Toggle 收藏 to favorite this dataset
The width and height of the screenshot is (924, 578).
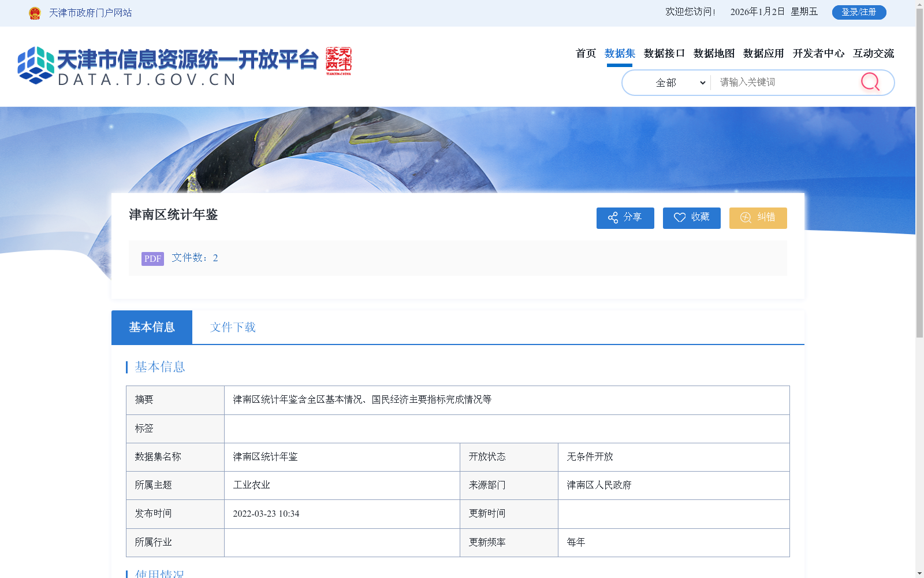click(x=691, y=218)
